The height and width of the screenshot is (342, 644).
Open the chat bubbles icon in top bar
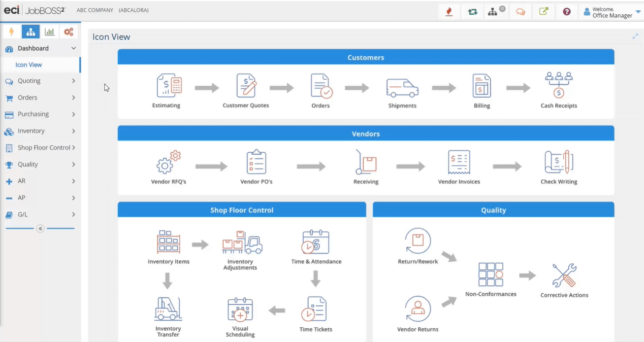pyautogui.click(x=520, y=12)
